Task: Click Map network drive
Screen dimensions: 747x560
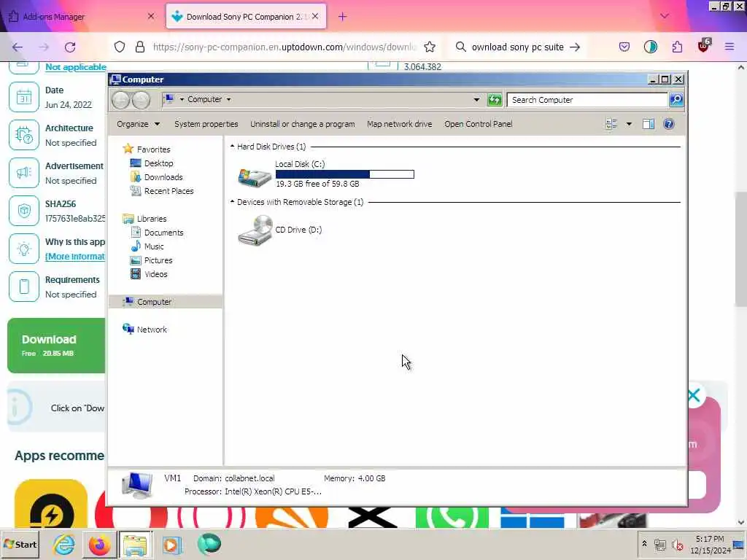Action: tap(399, 124)
